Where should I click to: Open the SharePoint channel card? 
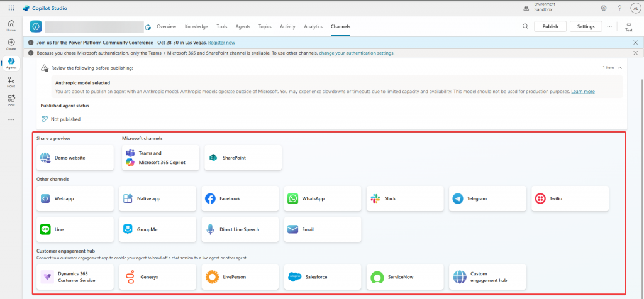tap(243, 158)
